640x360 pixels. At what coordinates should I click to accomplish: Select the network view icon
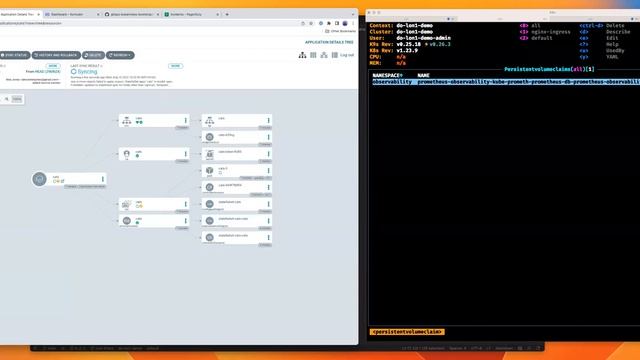pos(324,55)
